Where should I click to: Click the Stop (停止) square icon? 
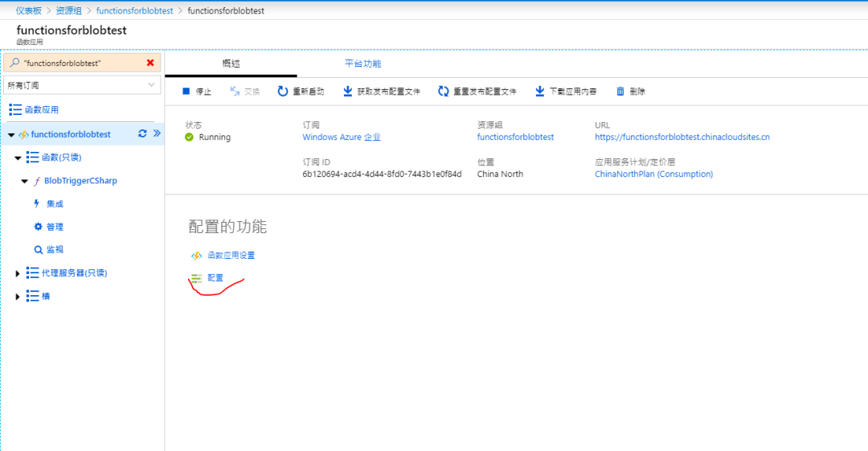pos(186,92)
